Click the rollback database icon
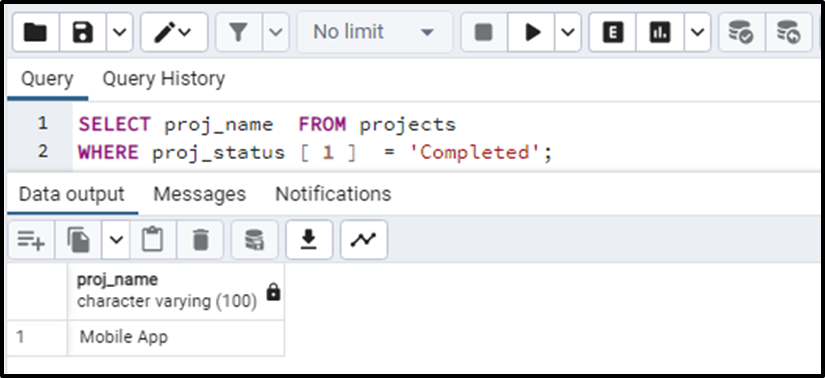Image resolution: width=825 pixels, height=378 pixels. click(789, 33)
